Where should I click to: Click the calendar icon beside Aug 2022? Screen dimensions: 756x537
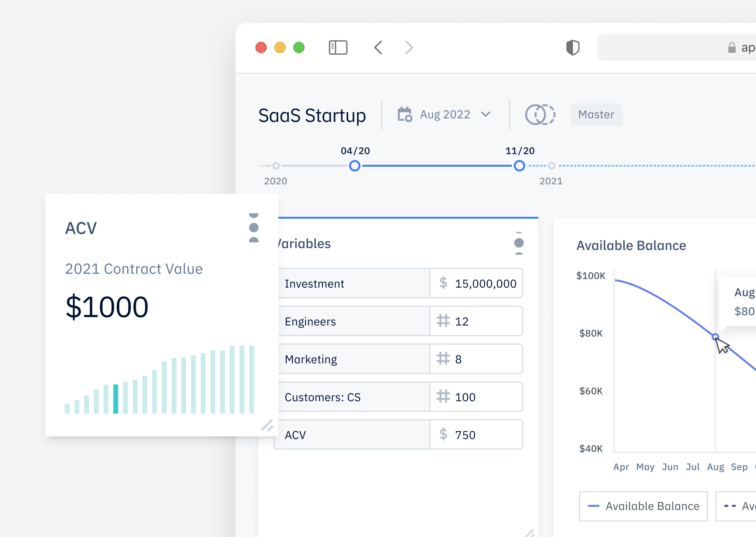[x=405, y=114]
